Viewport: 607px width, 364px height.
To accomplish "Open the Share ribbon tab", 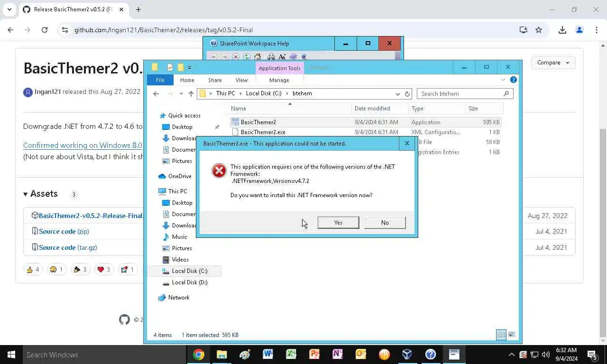I will [215, 80].
